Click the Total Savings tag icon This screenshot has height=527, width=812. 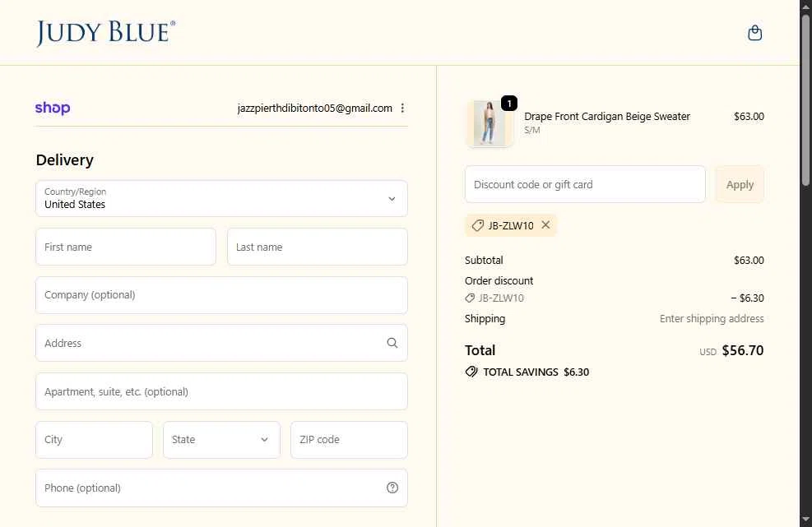pyautogui.click(x=471, y=372)
